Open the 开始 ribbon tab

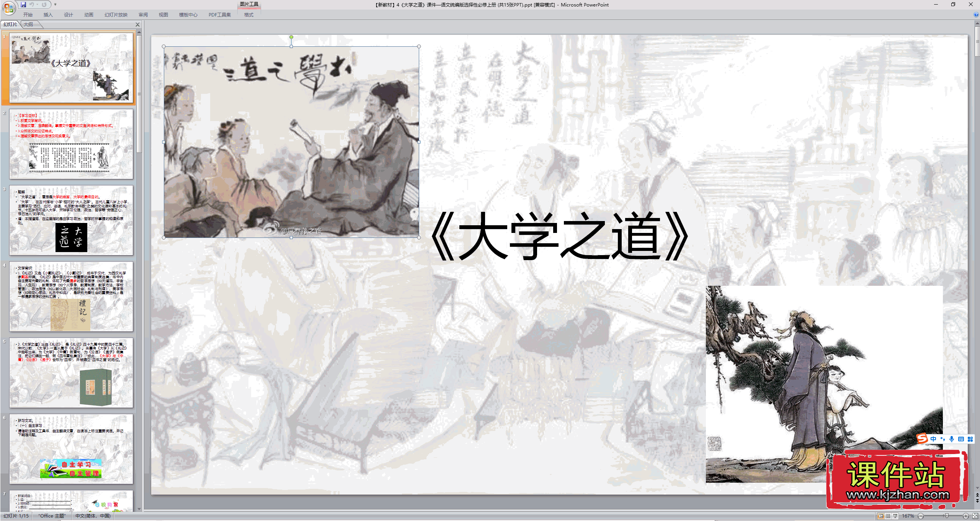(x=28, y=15)
